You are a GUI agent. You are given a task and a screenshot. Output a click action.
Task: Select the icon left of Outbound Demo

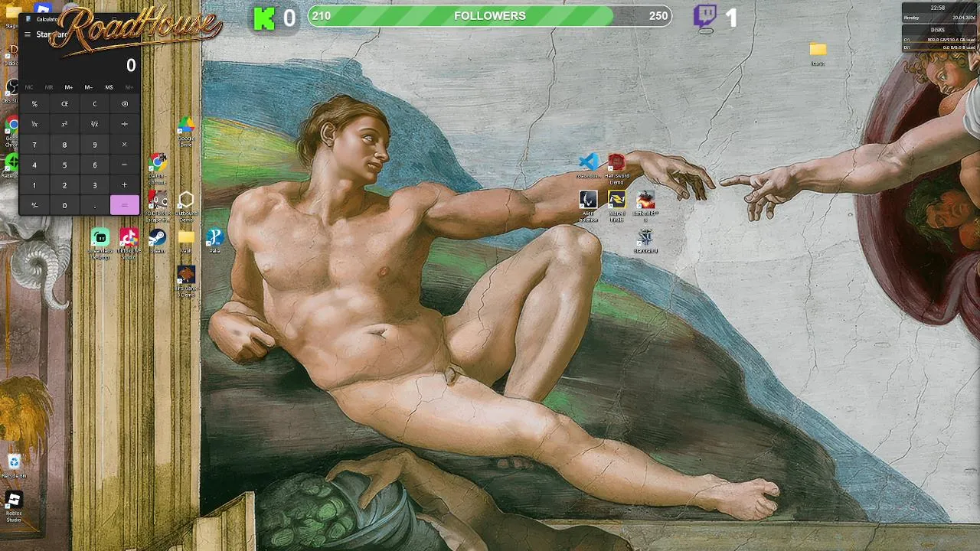(158, 206)
